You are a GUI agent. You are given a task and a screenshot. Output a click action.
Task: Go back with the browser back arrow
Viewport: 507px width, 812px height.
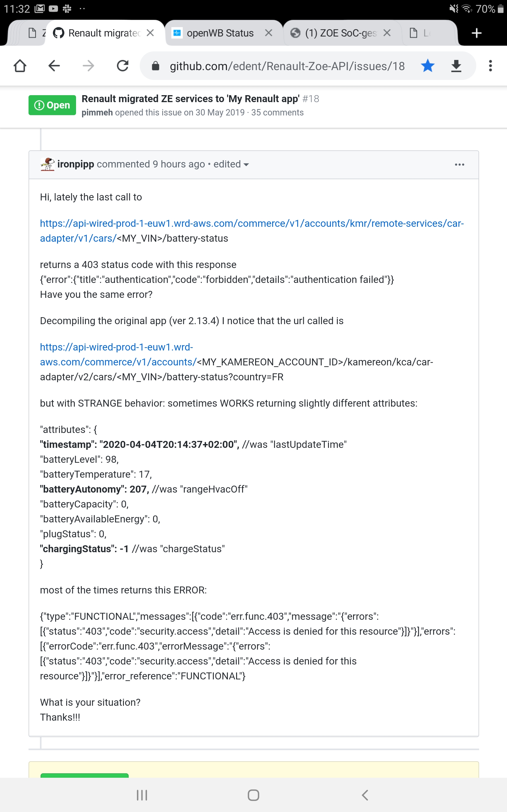point(54,66)
